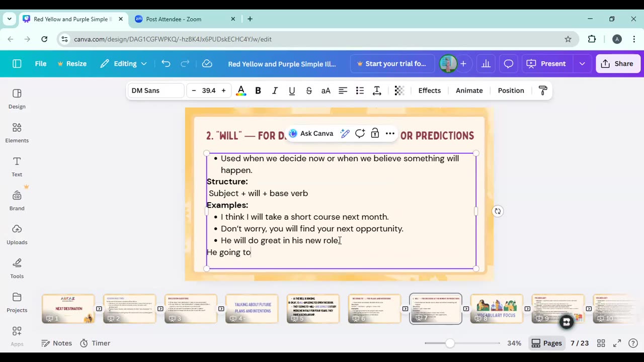This screenshot has width=644, height=362.
Task: Open the Resize menu
Action: (72, 64)
